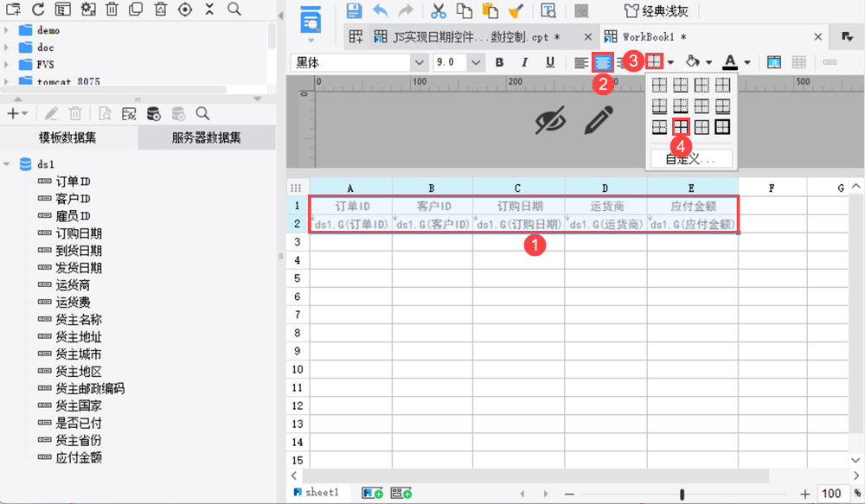Click the zoom percentage field showing 100
The image size is (865, 504).
pyautogui.click(x=832, y=494)
